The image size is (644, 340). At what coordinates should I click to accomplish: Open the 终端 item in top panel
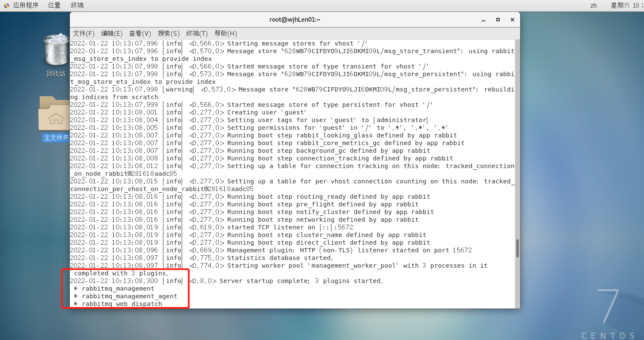pos(77,5)
